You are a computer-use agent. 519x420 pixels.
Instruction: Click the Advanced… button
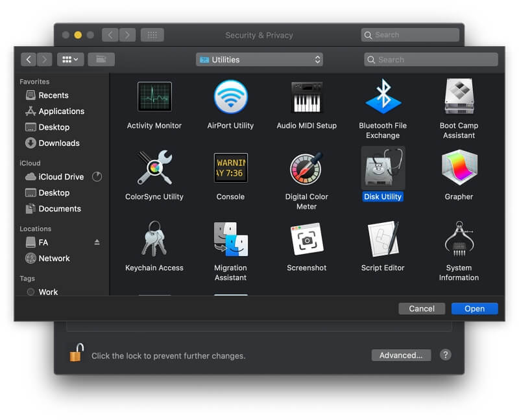[x=401, y=355]
